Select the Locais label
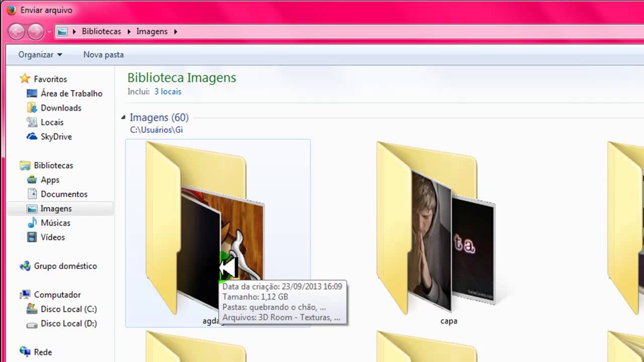644x362 pixels. 52,122
